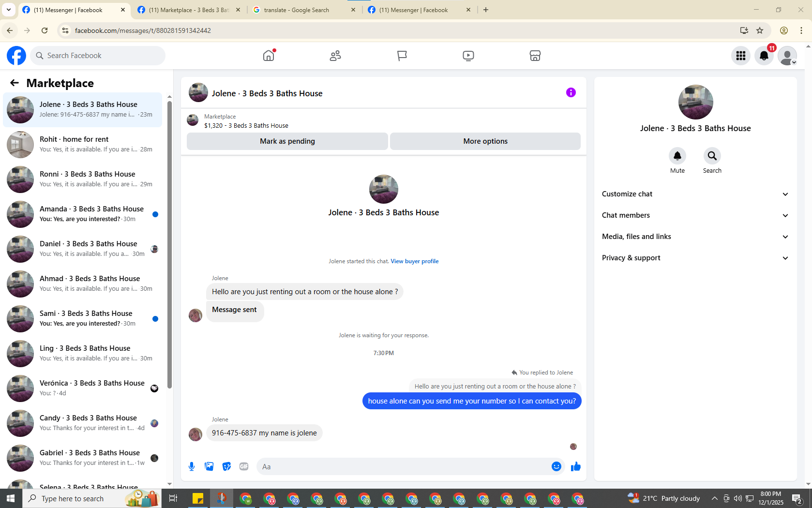Open Chrome three-dot menu
The image size is (812, 508).
[x=801, y=30]
